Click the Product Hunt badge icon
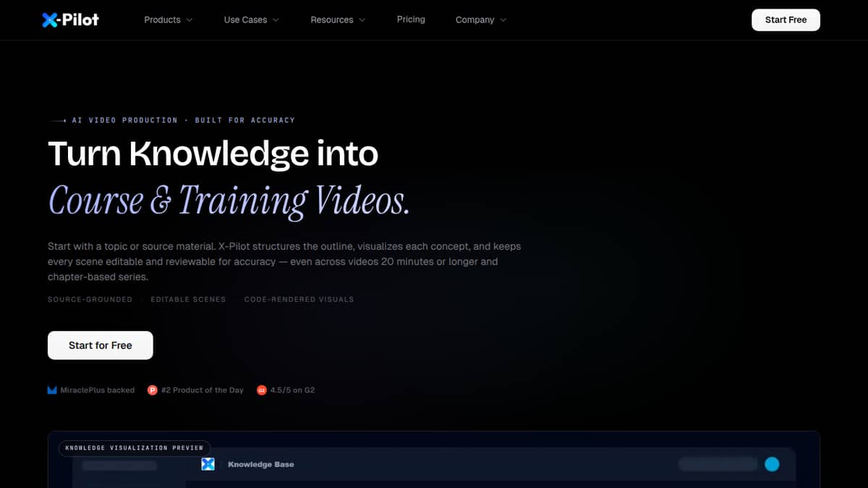The image size is (868, 488). [x=153, y=390]
